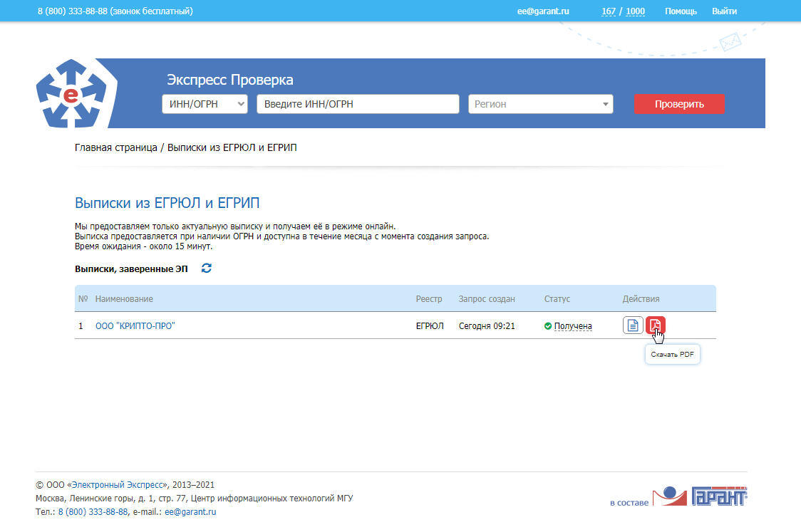Click the ee@garant.ru account link in header
The width and height of the screenshot is (801, 532).
coord(543,11)
